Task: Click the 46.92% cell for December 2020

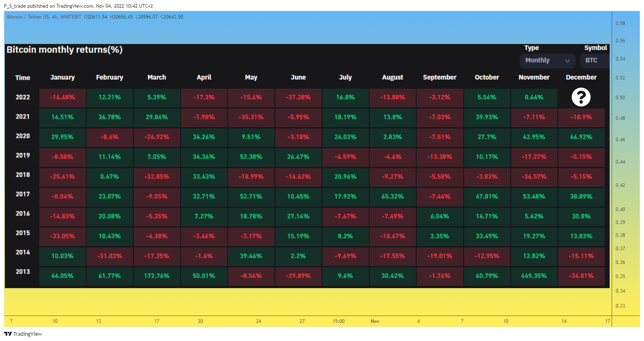Action: 581,137
